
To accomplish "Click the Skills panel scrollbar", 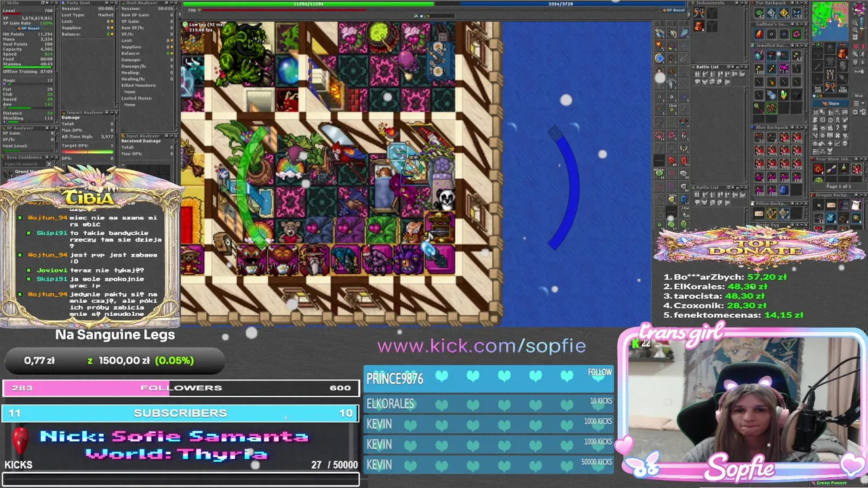I will tap(56, 65).
